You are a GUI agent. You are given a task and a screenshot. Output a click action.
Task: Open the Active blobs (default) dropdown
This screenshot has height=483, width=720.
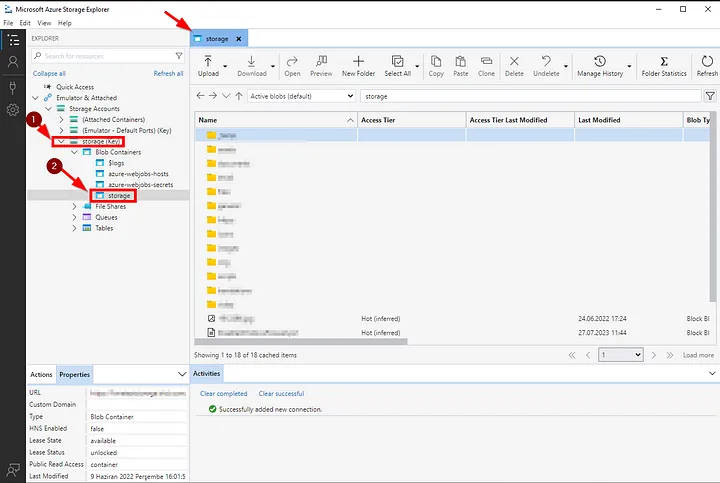[301, 96]
